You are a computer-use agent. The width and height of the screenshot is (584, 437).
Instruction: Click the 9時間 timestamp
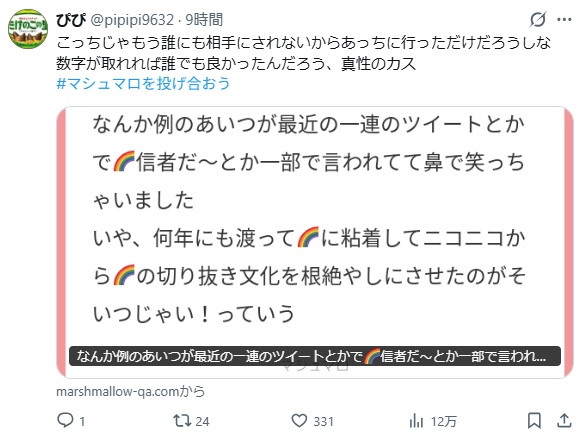(x=204, y=20)
